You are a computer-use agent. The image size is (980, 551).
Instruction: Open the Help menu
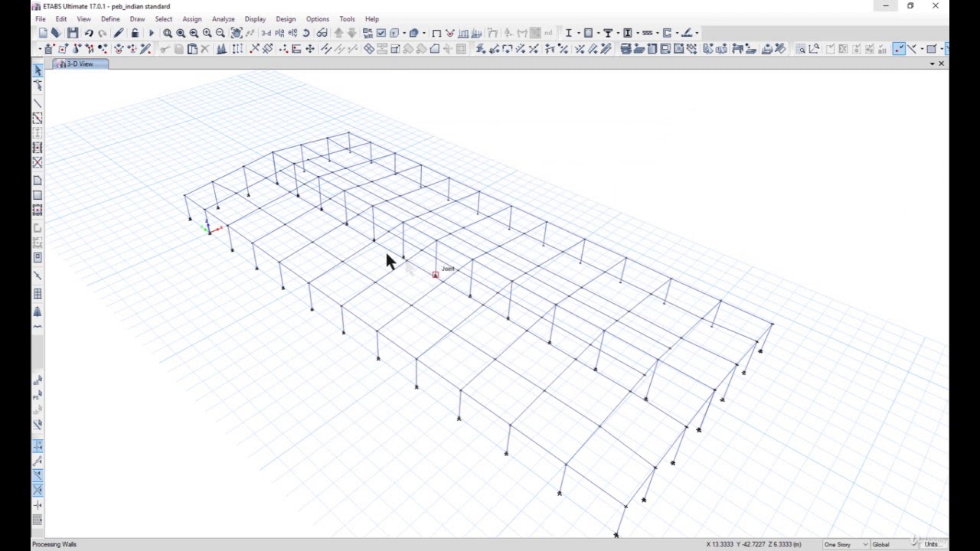(371, 18)
